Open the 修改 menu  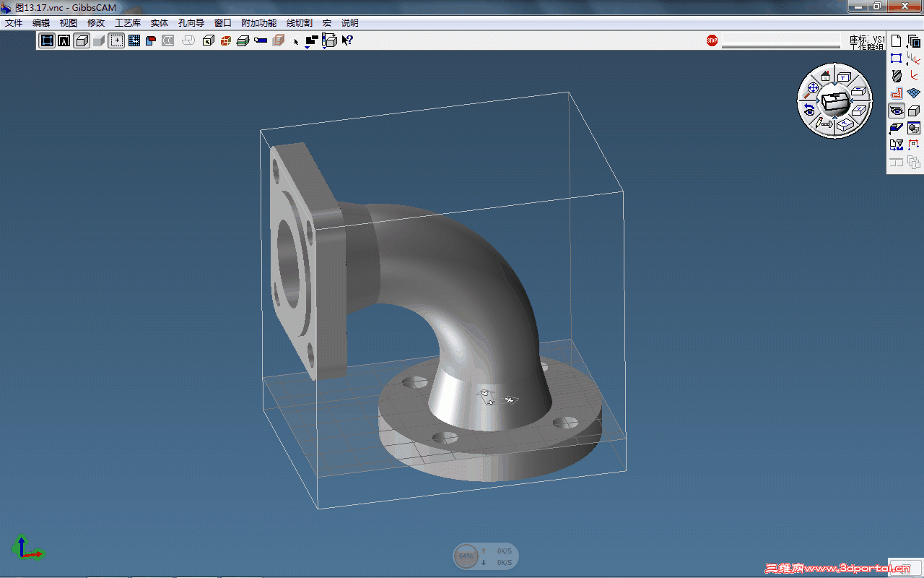point(96,23)
